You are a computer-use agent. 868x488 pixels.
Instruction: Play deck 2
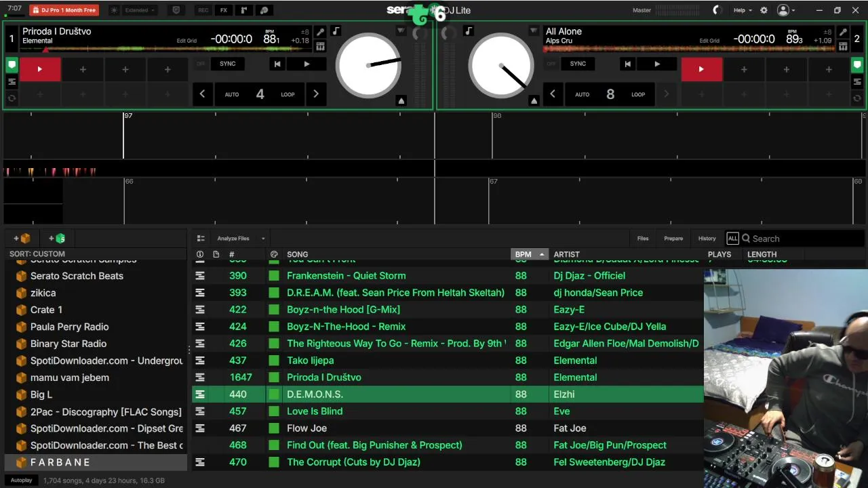point(656,64)
